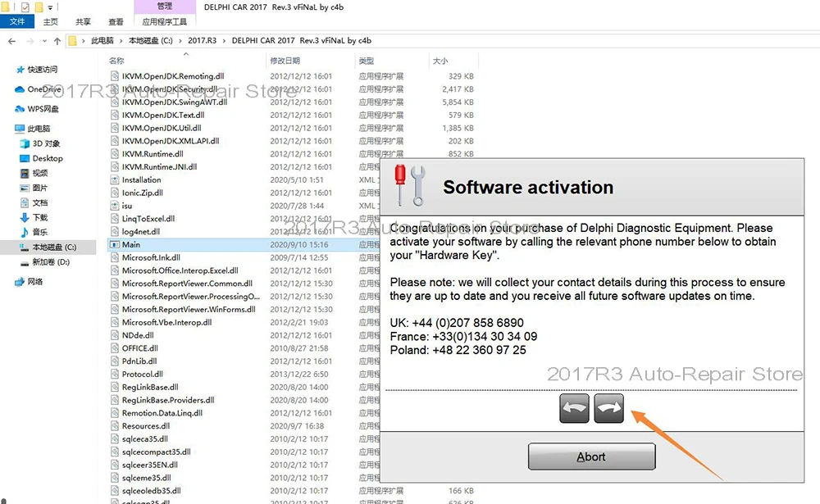Open the 主页 ribbon tab
The width and height of the screenshot is (820, 504).
pos(51,21)
